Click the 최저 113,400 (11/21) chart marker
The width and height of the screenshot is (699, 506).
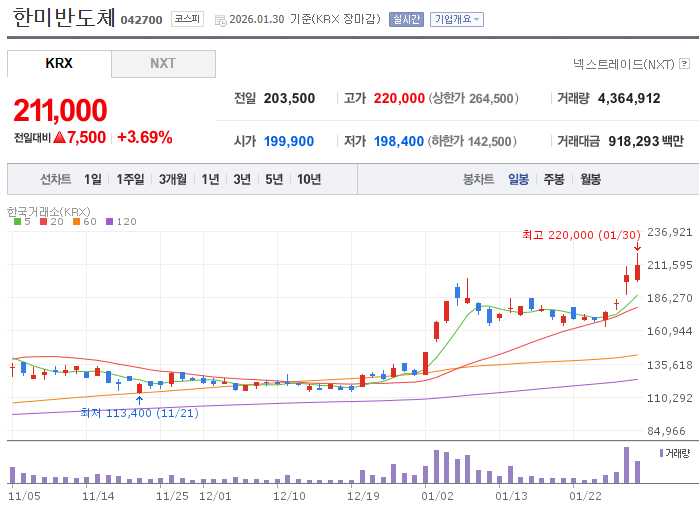(x=140, y=413)
